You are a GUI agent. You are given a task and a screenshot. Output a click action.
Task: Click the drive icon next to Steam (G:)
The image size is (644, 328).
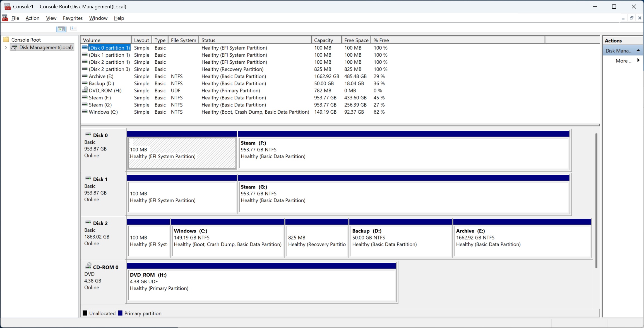pos(85,104)
